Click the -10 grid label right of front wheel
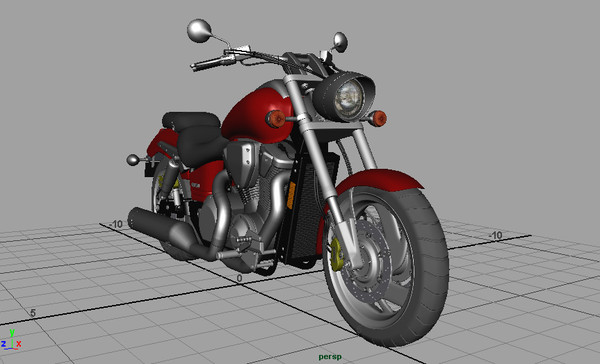 click(495, 235)
